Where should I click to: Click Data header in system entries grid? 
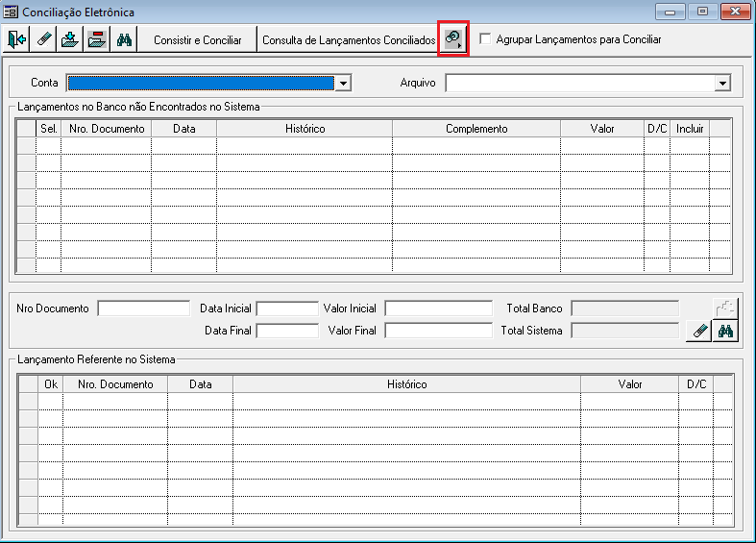coord(201,384)
